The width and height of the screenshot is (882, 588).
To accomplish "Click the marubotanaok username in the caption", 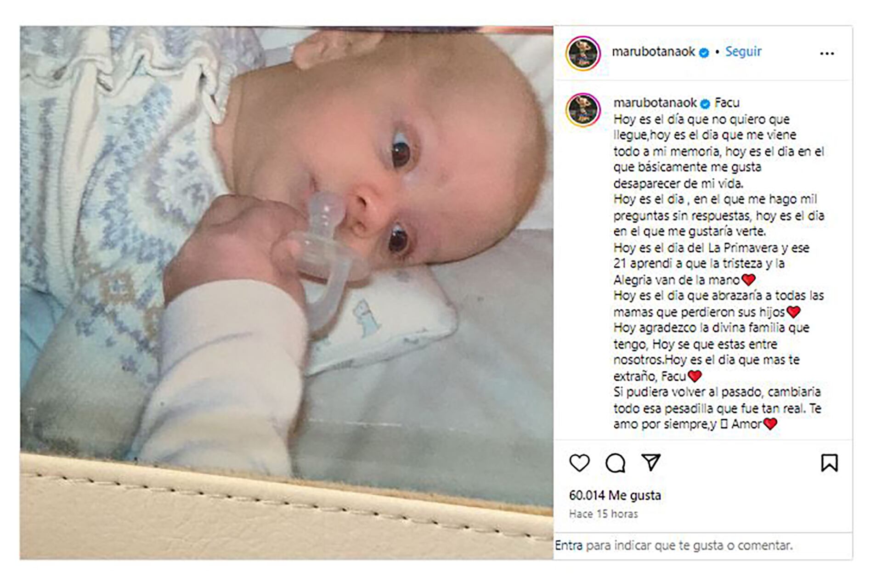I will tap(655, 102).
